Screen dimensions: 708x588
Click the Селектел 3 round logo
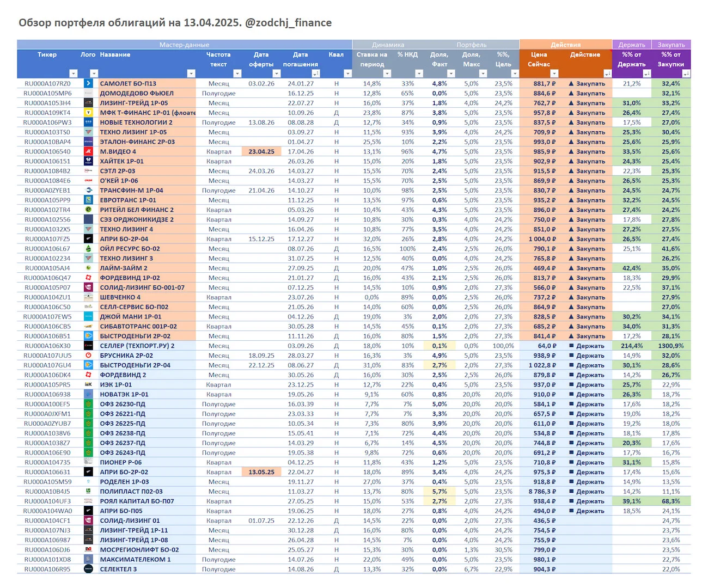(x=88, y=569)
